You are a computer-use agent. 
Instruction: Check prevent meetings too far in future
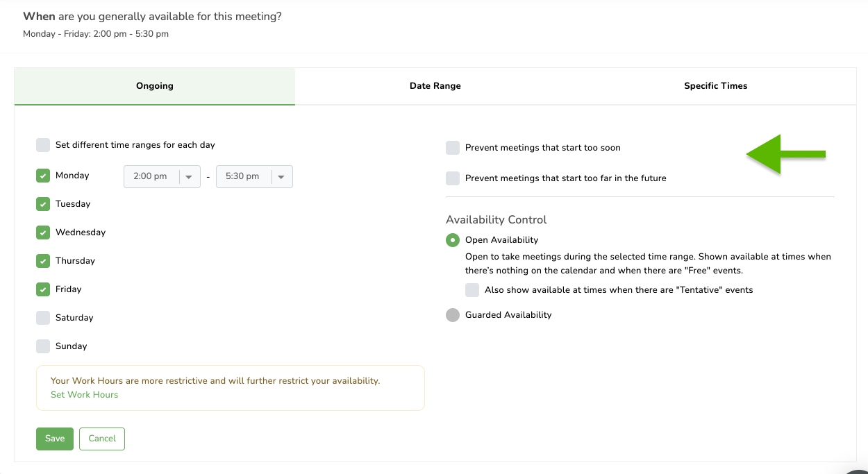tap(453, 178)
